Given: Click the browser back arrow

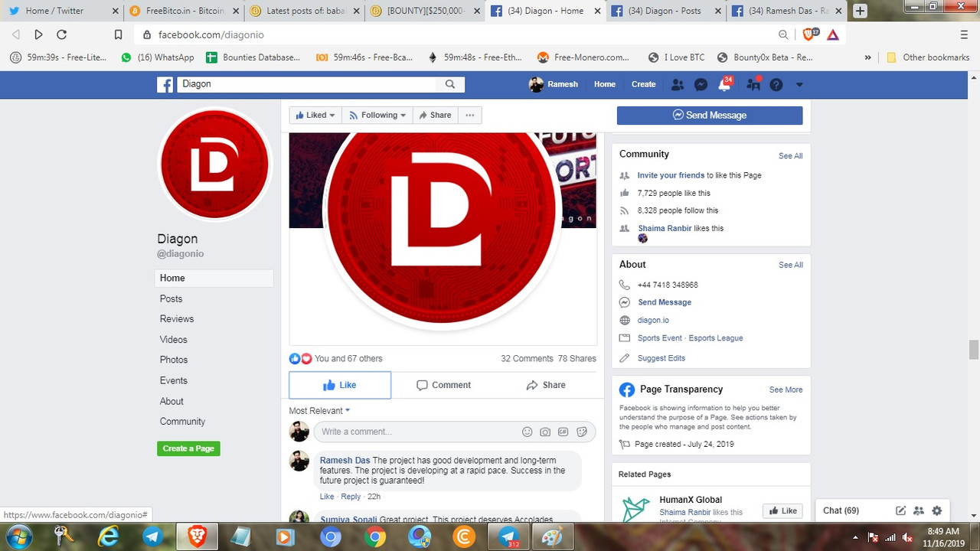Looking at the screenshot, I should click(x=16, y=34).
